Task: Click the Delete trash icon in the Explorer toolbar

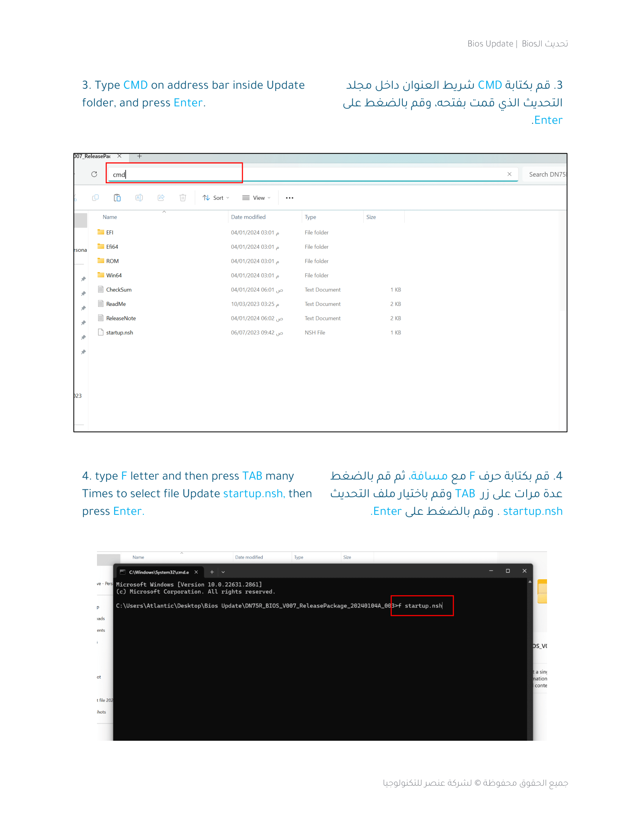Action: pyautogui.click(x=183, y=198)
